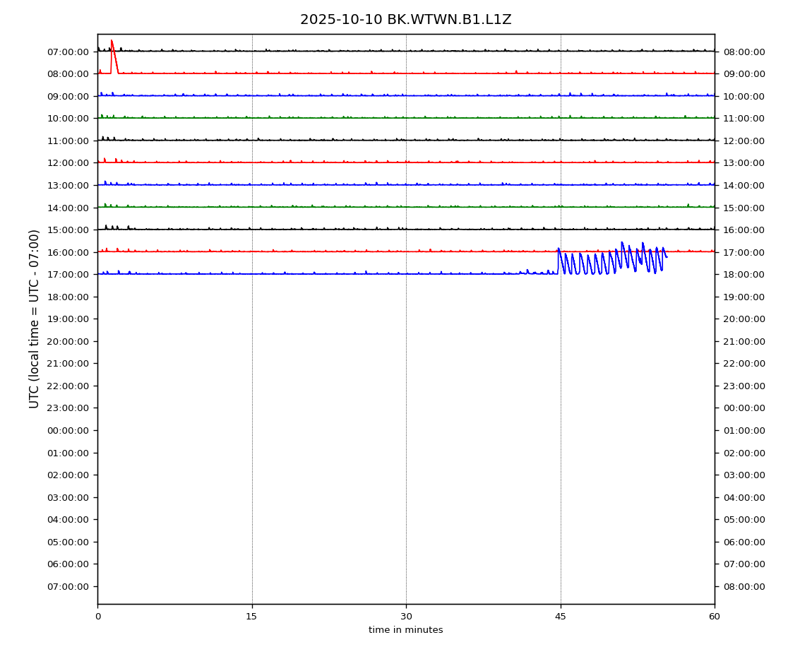Select the left-axis "06:00:00" time label
Viewport: 812px width, 671px height.
click(68, 564)
